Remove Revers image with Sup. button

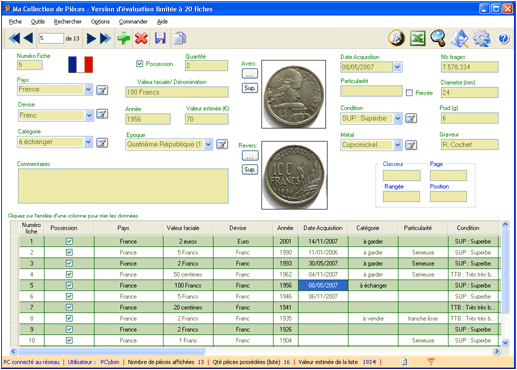(250, 170)
